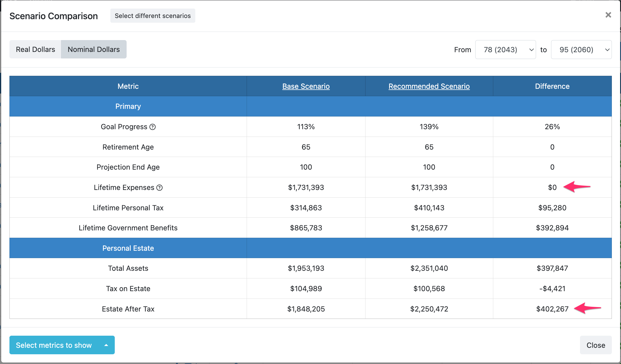
Task: Open the Goal Progress help tooltip
Action: (152, 127)
